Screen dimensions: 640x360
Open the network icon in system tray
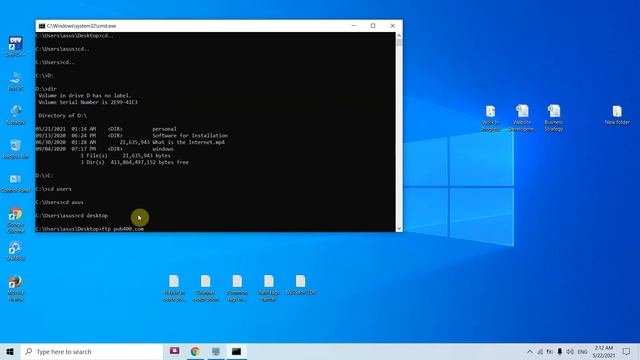540,351
